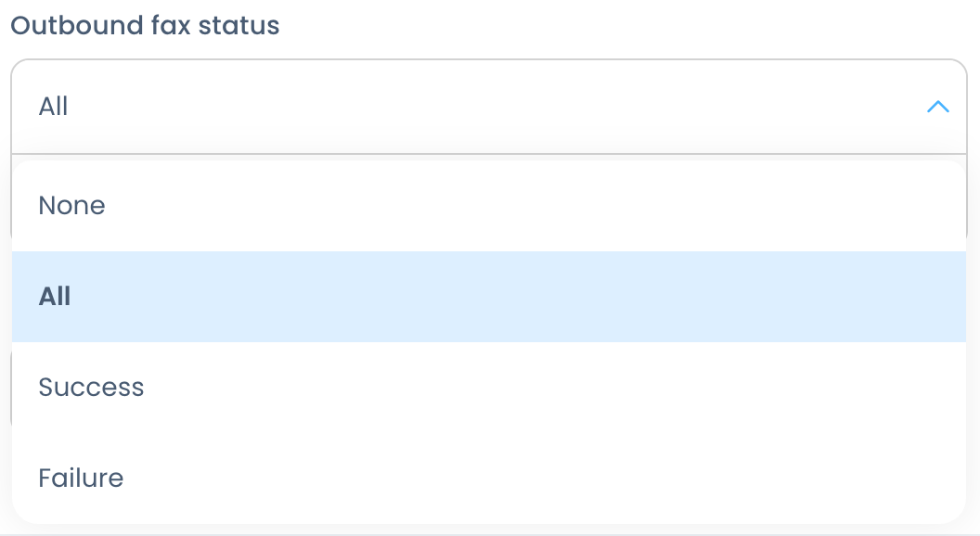
Task: Click the upward arrow icon
Action: pos(937,108)
